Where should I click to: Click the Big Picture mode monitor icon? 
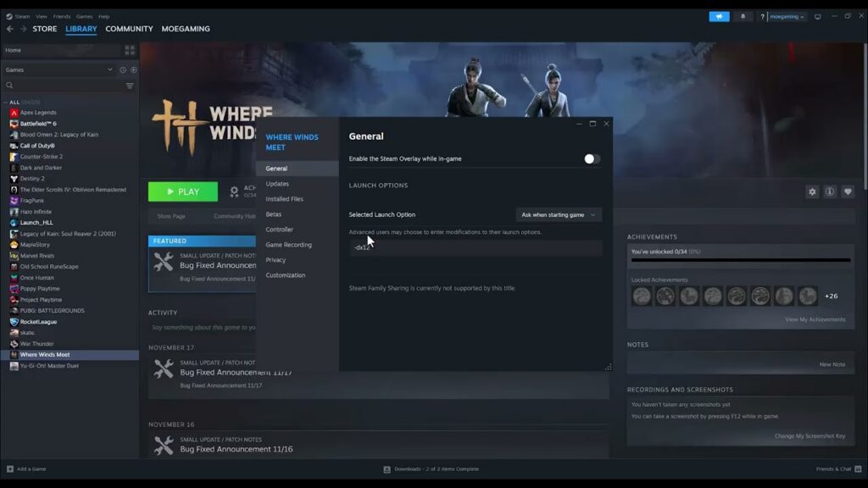point(818,17)
